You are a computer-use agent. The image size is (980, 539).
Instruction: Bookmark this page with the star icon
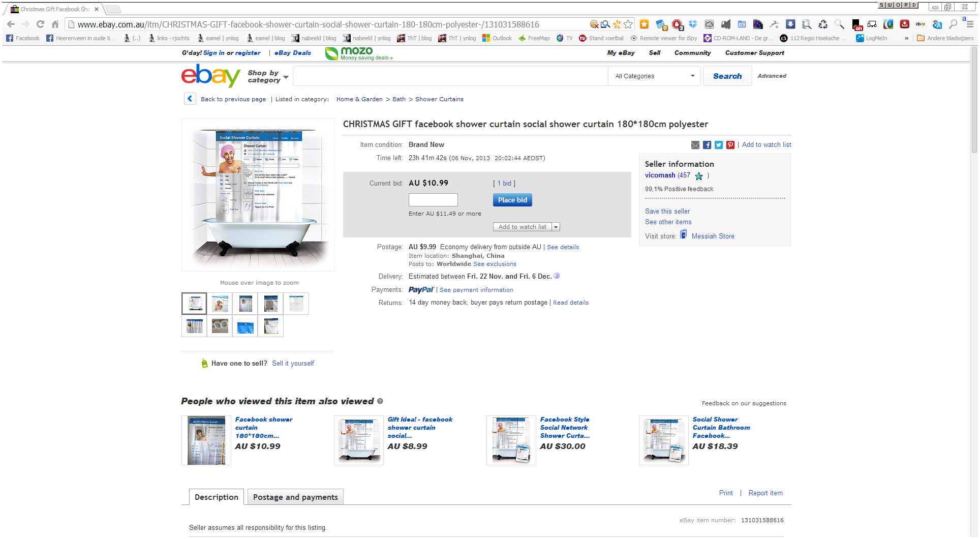pos(628,24)
